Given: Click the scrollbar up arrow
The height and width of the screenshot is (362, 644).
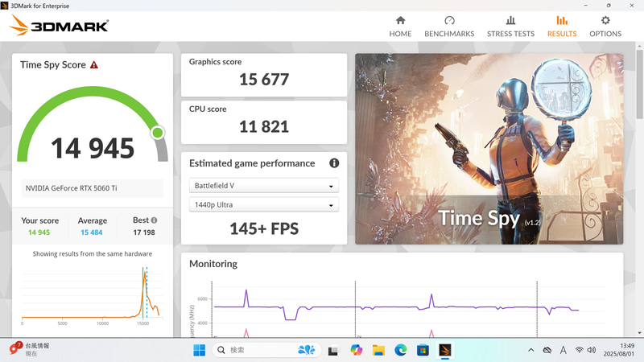Looking at the screenshot, I should click(x=639, y=45).
